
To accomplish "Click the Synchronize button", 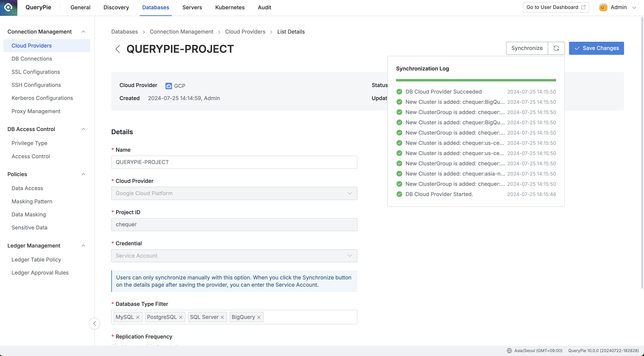I will [x=527, y=48].
